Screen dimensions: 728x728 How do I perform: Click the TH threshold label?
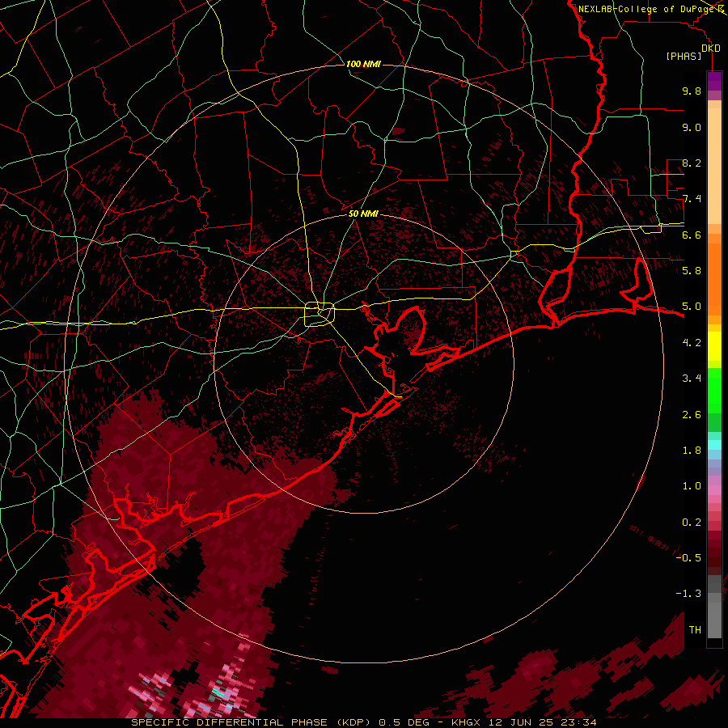(x=695, y=630)
